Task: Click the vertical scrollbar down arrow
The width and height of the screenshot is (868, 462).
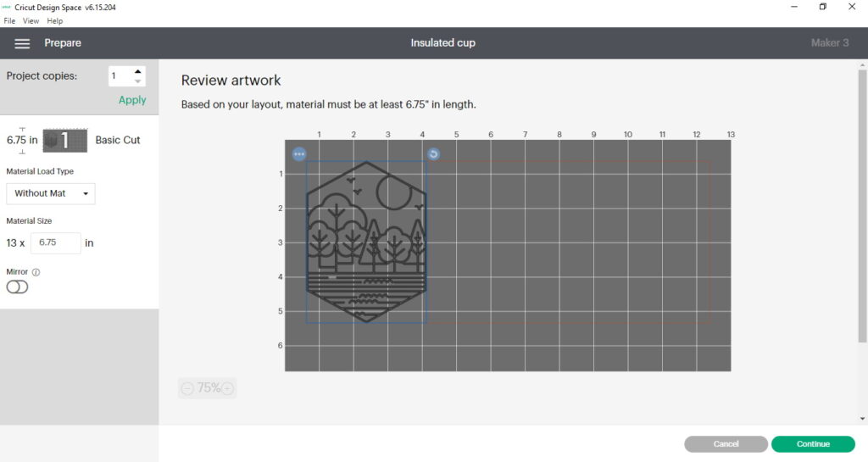Action: pos(862,418)
